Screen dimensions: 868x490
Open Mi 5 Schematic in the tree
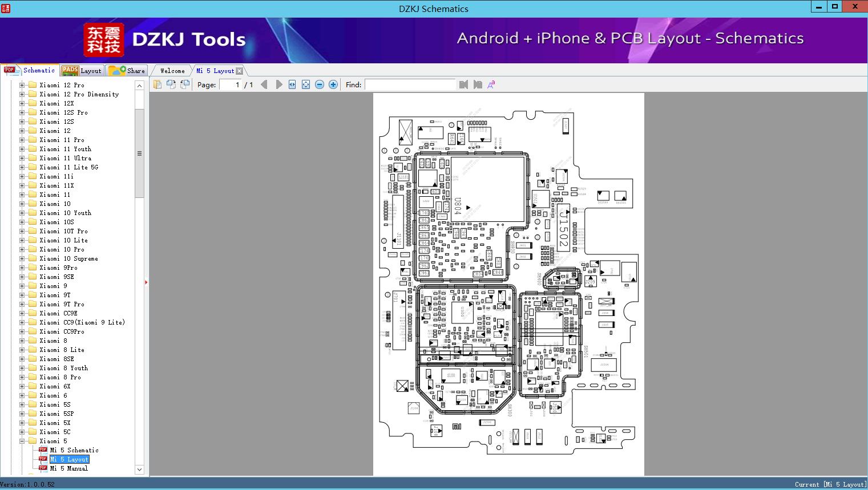(x=74, y=450)
